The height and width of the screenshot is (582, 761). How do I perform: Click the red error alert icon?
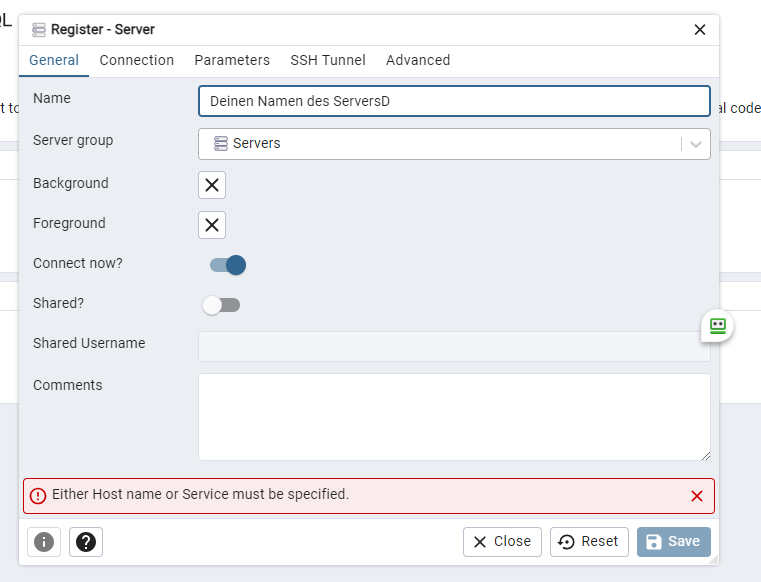38,496
